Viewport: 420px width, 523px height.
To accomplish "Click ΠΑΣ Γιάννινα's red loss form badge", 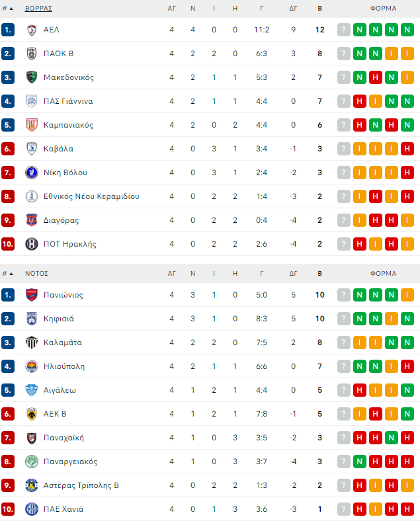I will coord(360,101).
